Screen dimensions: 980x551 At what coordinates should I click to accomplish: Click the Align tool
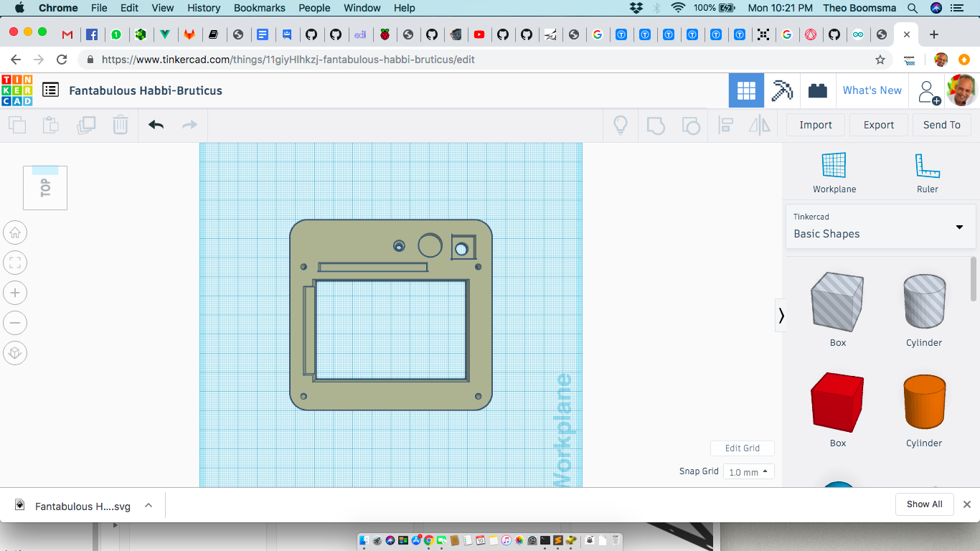click(x=725, y=126)
